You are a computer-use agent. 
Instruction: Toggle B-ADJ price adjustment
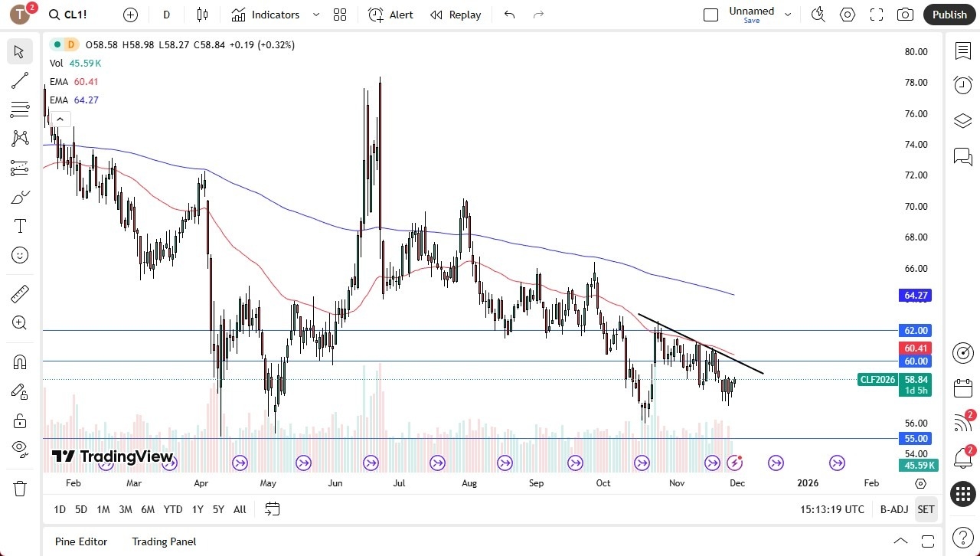click(x=893, y=509)
